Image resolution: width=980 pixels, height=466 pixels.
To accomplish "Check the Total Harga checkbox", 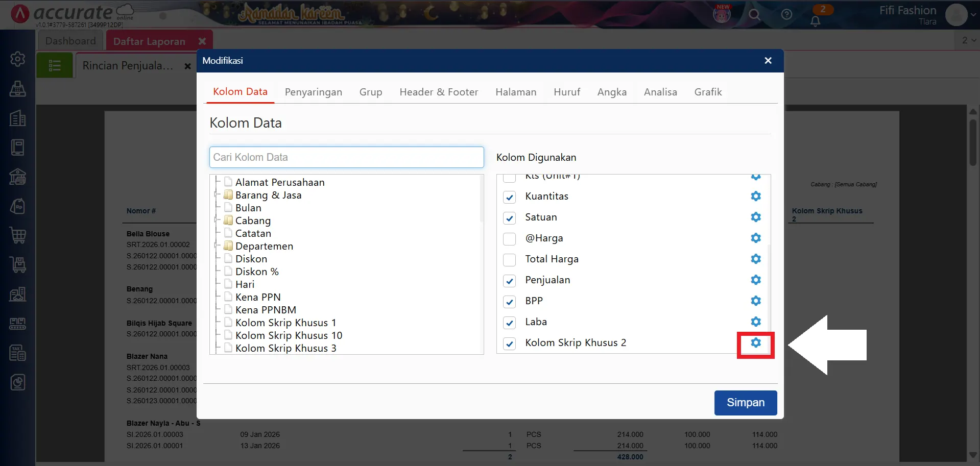I will point(509,260).
